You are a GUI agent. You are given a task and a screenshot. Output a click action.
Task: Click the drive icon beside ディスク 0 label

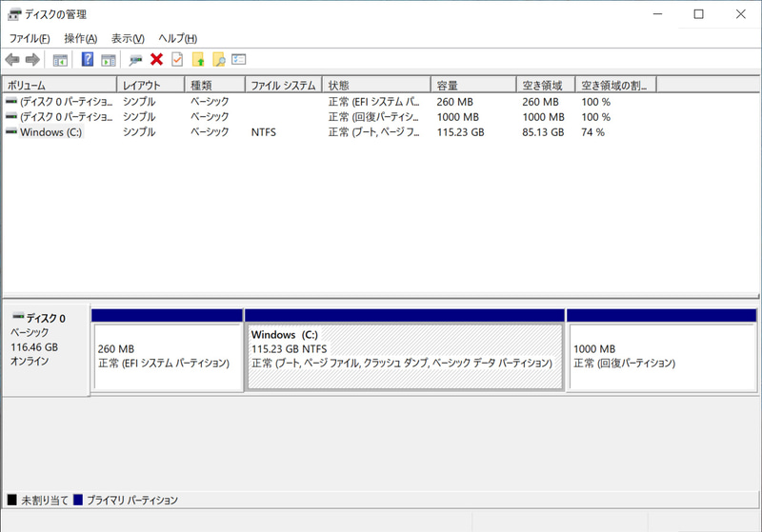point(18,317)
